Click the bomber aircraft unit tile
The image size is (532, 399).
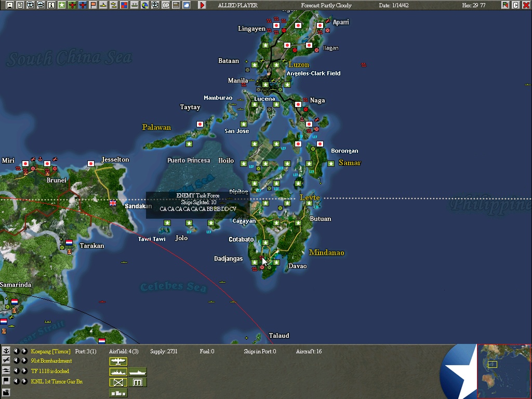tap(118, 362)
